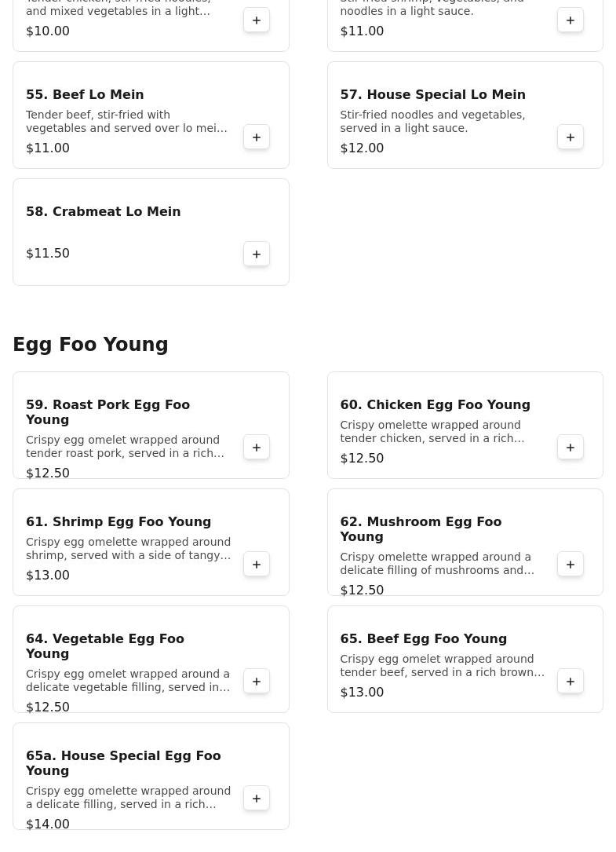Click the "61. Shrimp Egg Foo Young" title
616x852 pixels.
click(118, 521)
